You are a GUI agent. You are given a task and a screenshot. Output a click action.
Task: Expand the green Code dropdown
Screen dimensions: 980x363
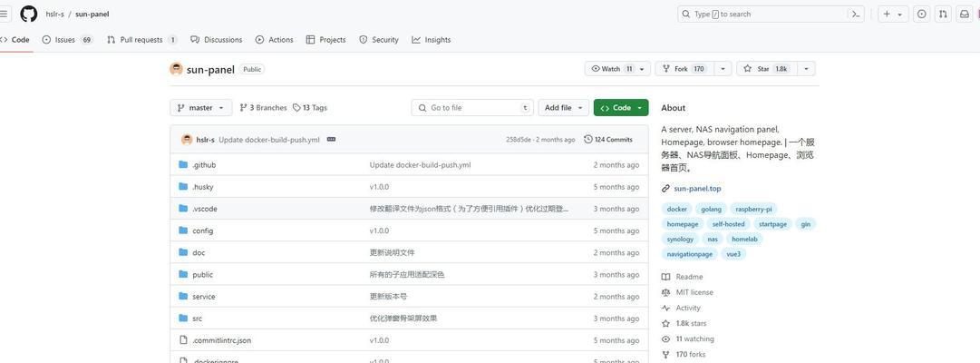point(621,108)
